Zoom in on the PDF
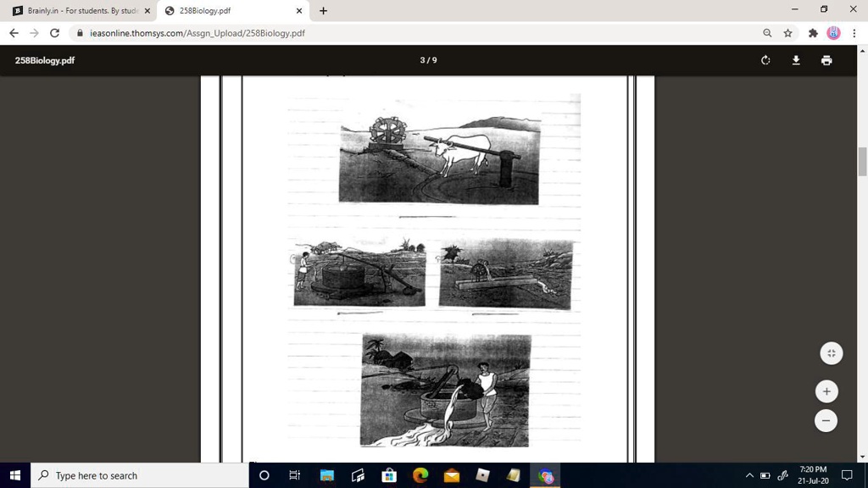 pos(826,391)
